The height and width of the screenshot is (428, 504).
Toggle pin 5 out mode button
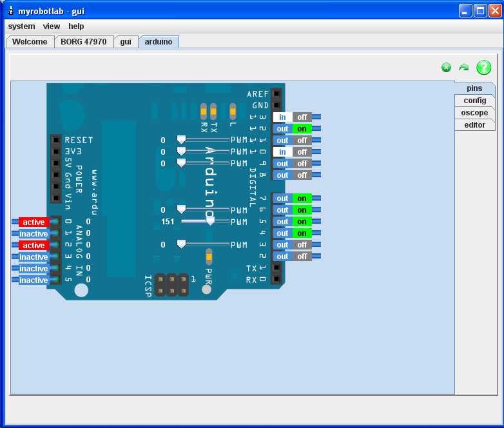282,222
